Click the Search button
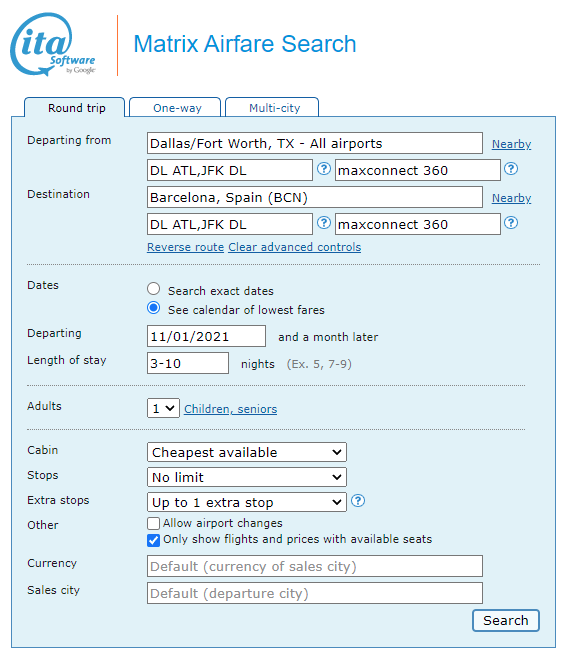 (506, 620)
